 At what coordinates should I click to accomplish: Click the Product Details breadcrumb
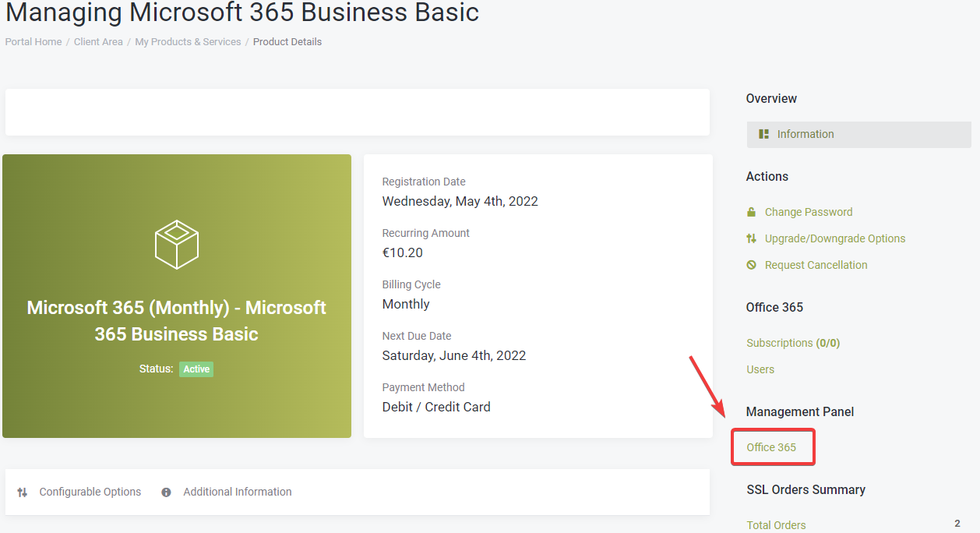[x=287, y=42]
